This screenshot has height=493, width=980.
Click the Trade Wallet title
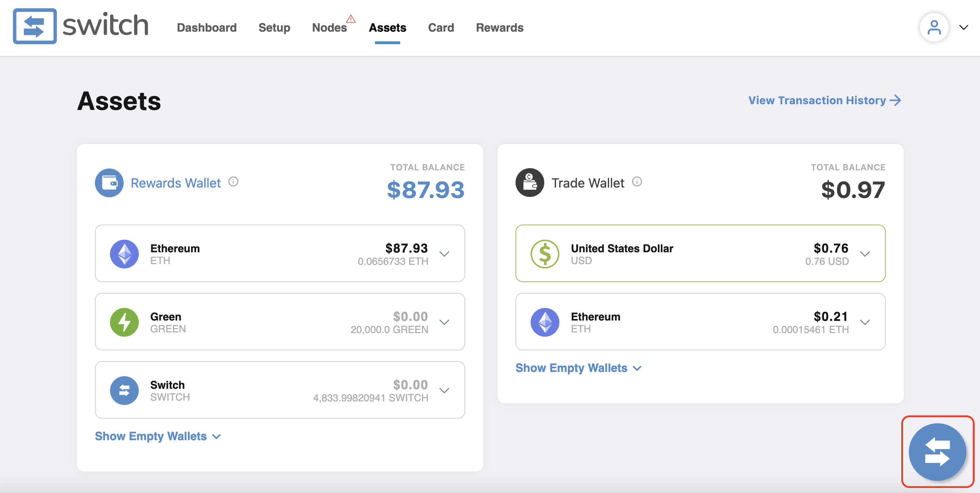click(588, 183)
